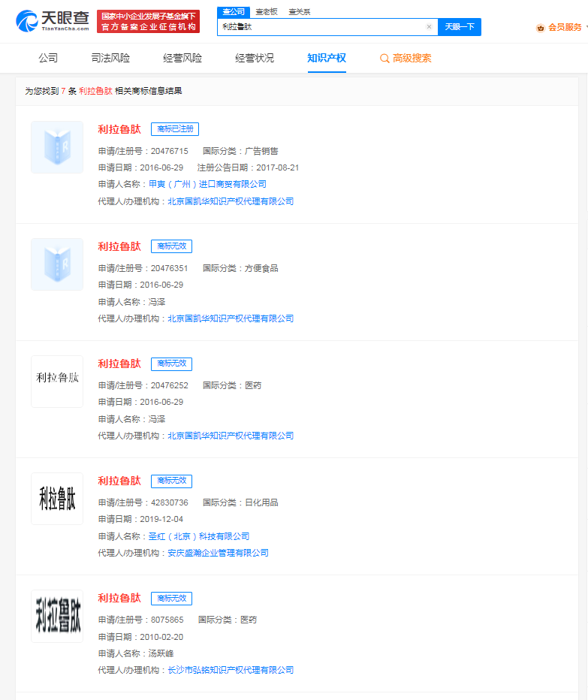Click application date 2019-12-04
Viewport: 588px width, 700px height.
(x=161, y=519)
